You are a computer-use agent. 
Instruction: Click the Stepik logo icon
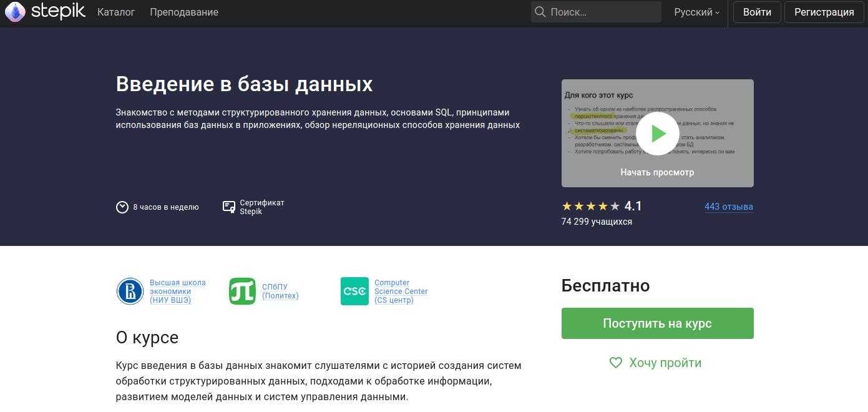(x=15, y=12)
